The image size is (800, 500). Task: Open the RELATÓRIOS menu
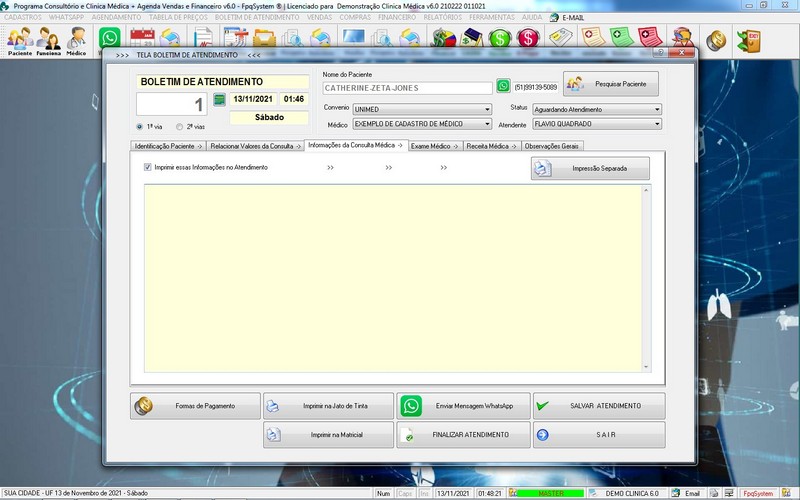coord(441,17)
